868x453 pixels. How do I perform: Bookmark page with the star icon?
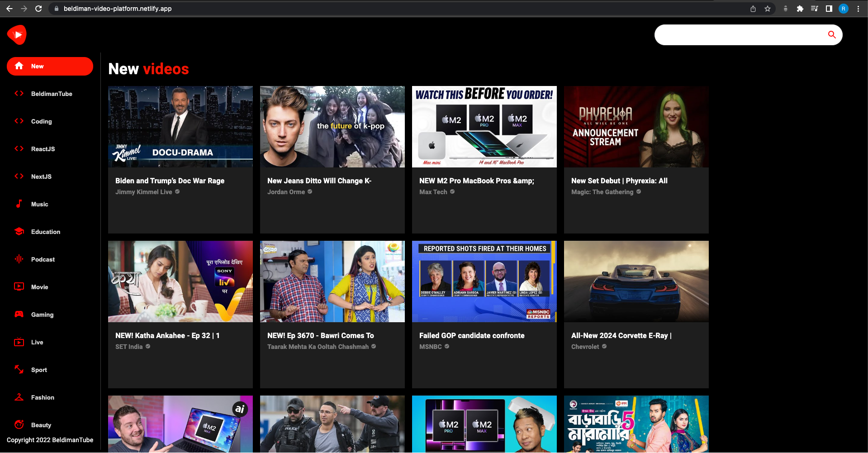point(768,9)
